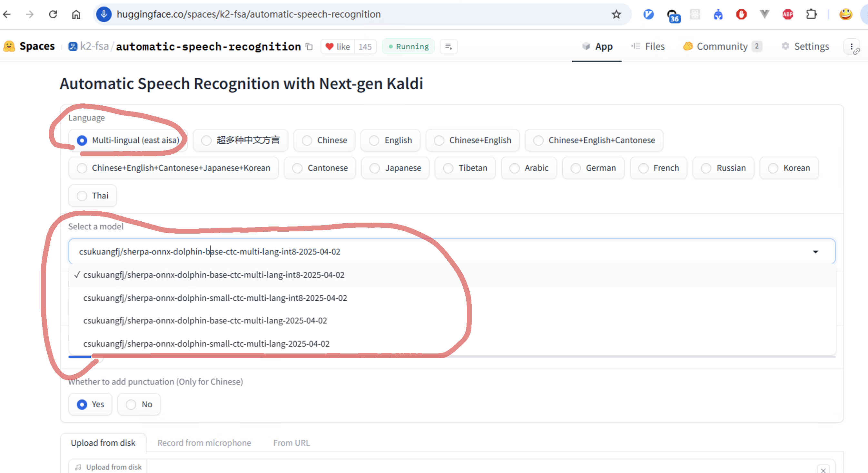
Task: Click the microphone icon in address bar
Action: point(104,14)
